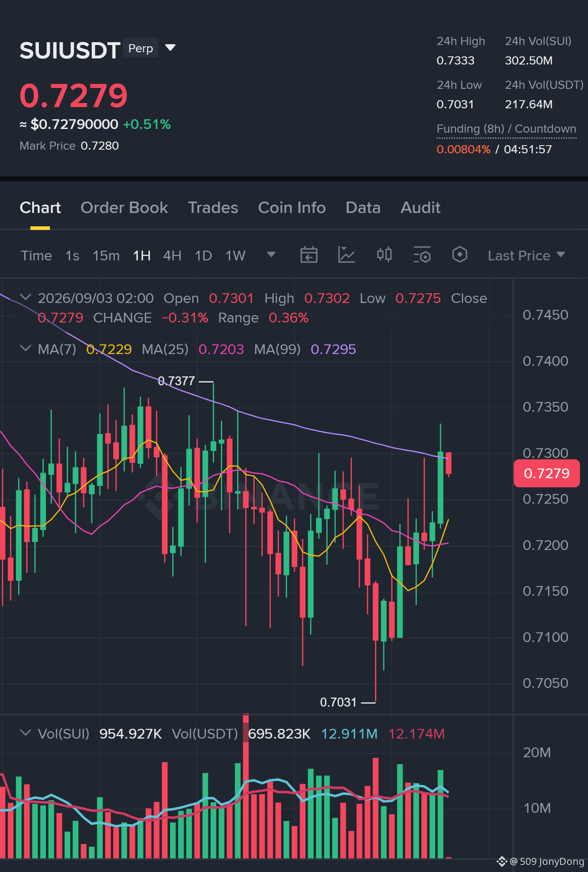Switch to the Order Book tab
This screenshot has width=588, height=872.
124,208
